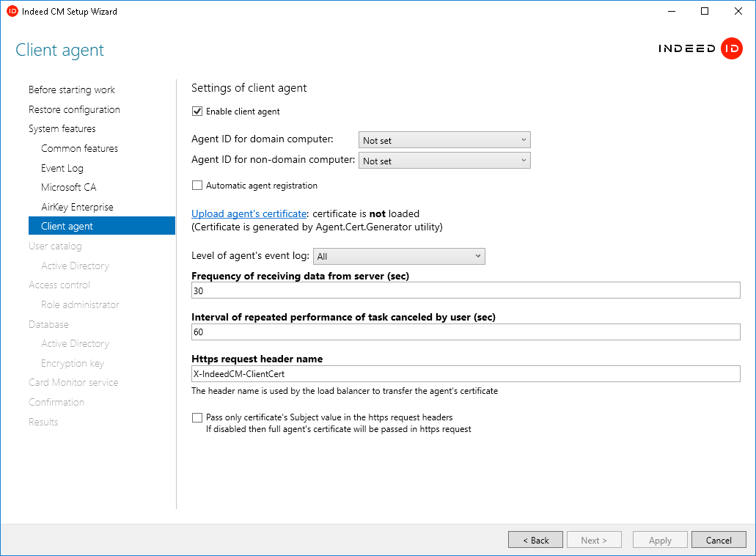Select Event Log in sidebar

click(62, 168)
